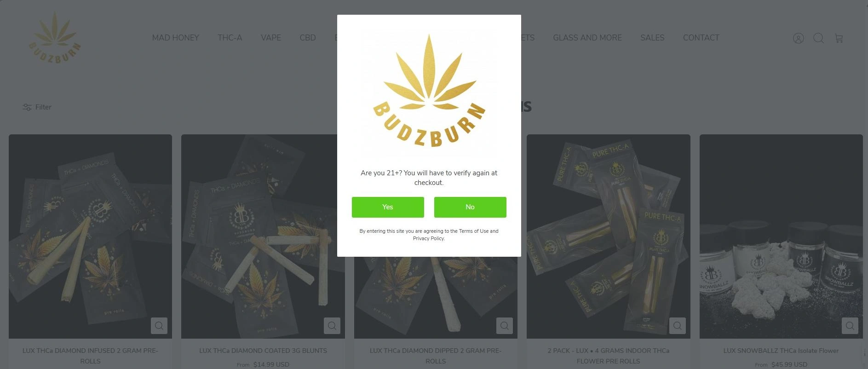Viewport: 868px width, 369px height.
Task: Quick view the Snowballz Isolate Flower
Action: tap(850, 326)
